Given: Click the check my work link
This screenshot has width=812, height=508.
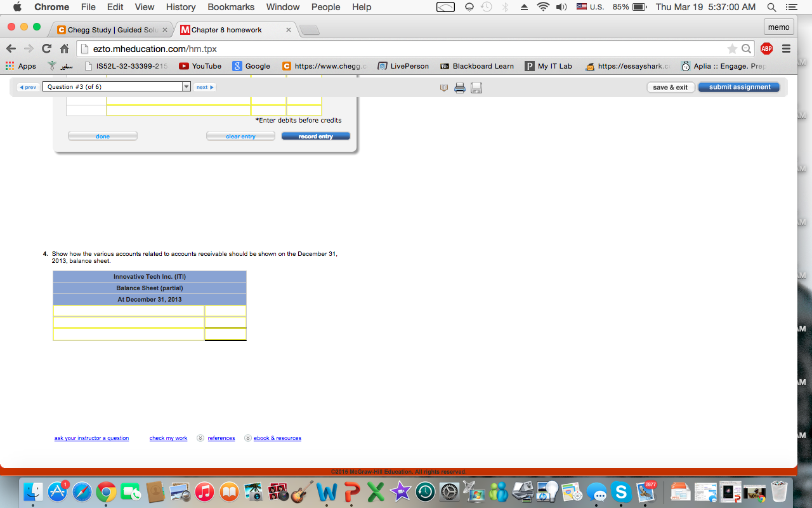Looking at the screenshot, I should (x=168, y=438).
